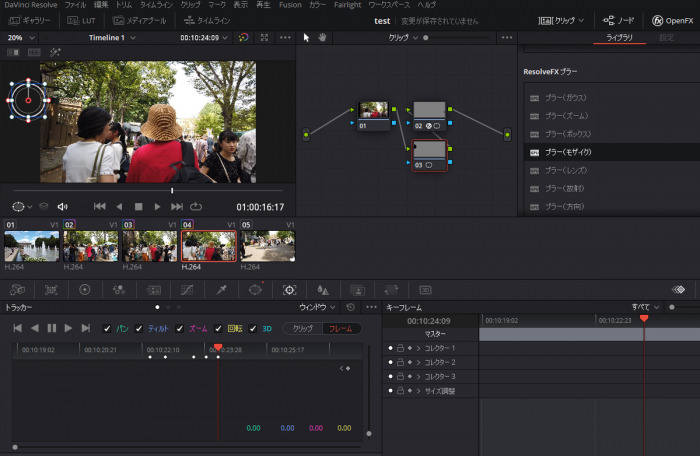This screenshot has height=456, width=700.
Task: Toggle lock on Corrector 1 (コレクター 1) row
Action: (400, 348)
